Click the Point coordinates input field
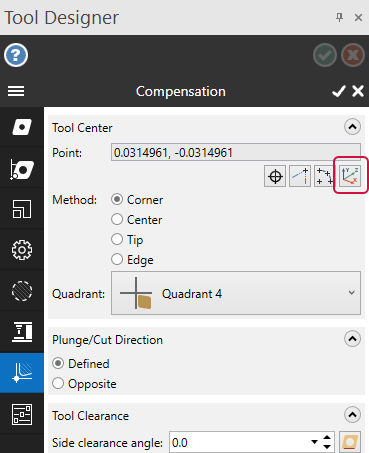This screenshot has width=369, height=453. 236,152
